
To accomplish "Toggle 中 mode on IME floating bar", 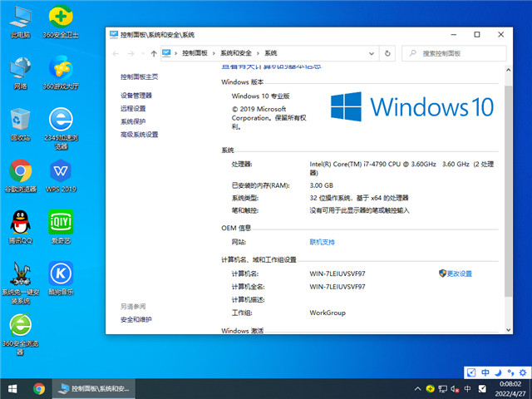I will pos(485,372).
